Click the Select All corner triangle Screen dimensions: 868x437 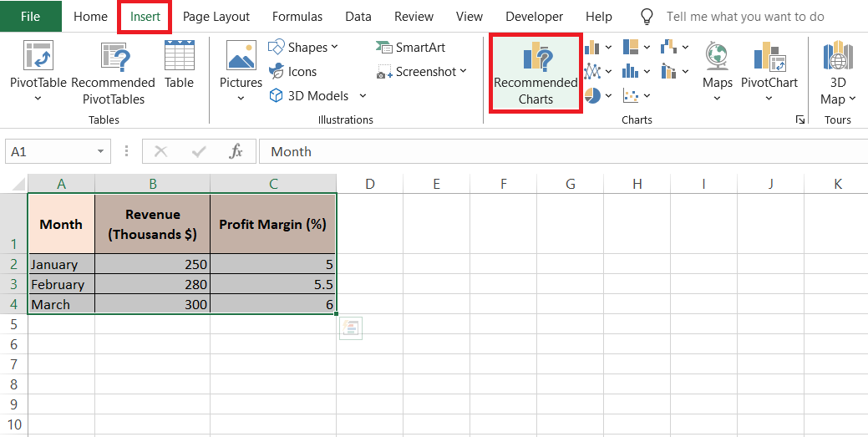(x=19, y=184)
